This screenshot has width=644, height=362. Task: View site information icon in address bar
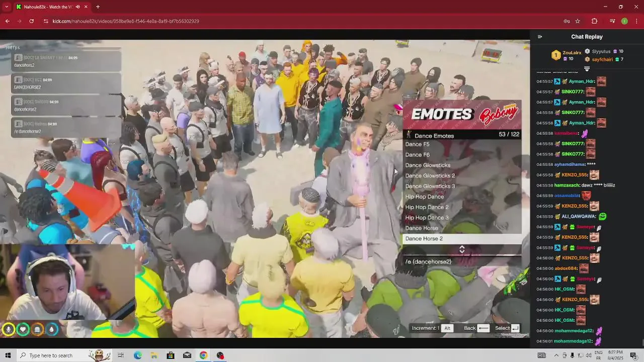point(46,21)
